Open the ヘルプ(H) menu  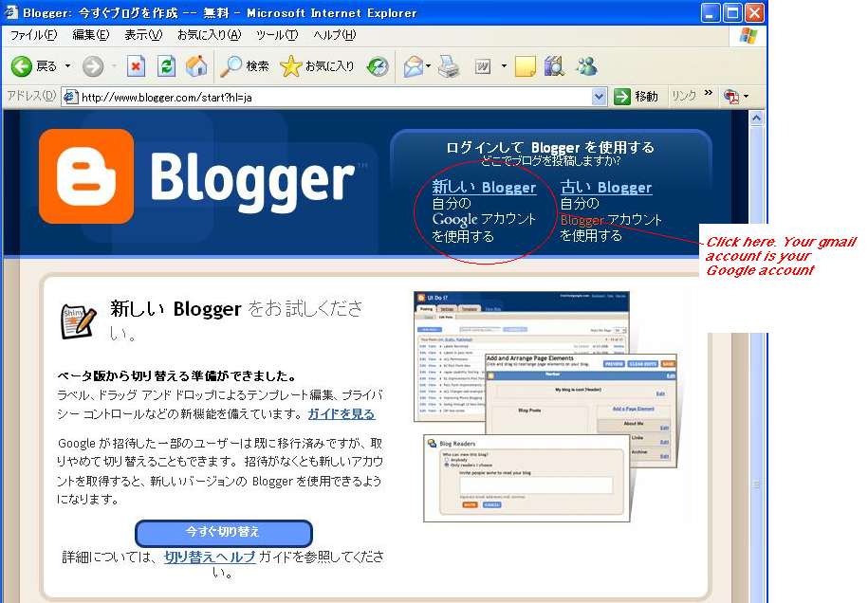pos(334,35)
